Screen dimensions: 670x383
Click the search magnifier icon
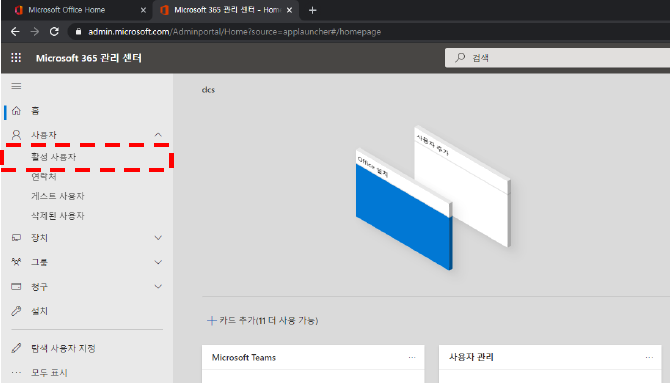[460, 58]
